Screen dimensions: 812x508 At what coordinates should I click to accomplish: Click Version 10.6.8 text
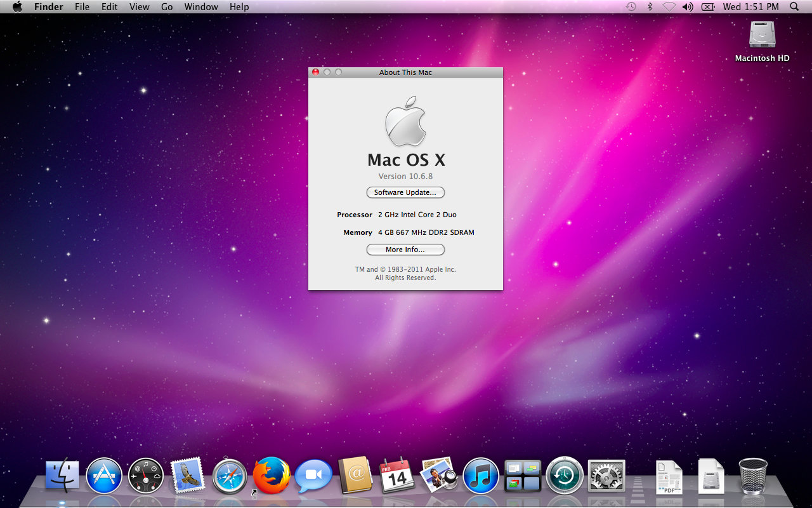pyautogui.click(x=405, y=177)
